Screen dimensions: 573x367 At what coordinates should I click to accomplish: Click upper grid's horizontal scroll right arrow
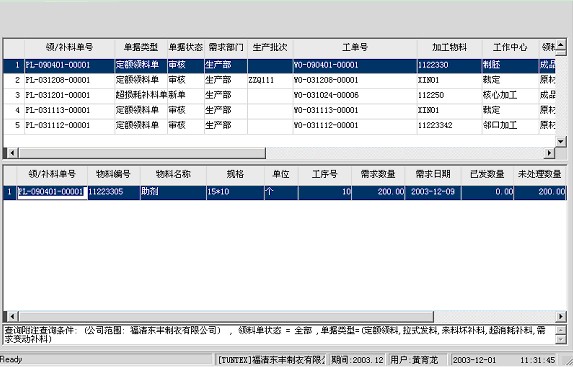tap(549, 153)
